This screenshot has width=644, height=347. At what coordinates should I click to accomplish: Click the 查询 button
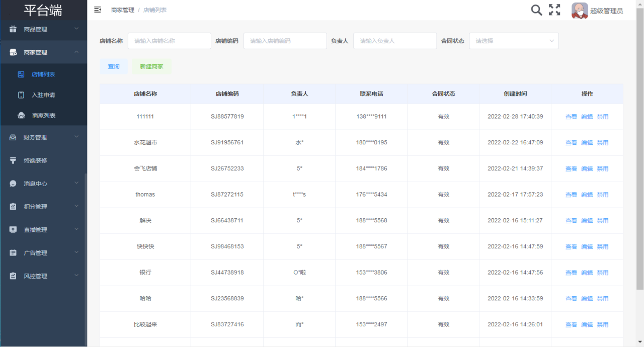pyautogui.click(x=114, y=66)
